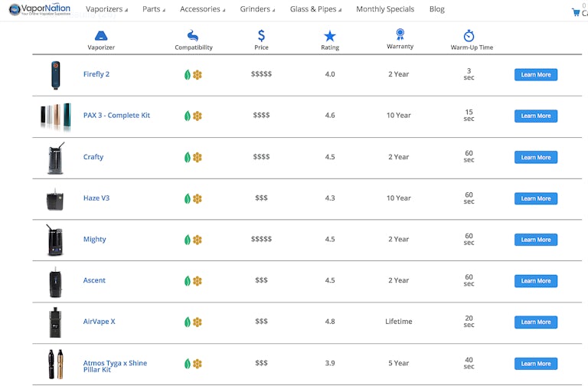Click the honeycomb wax icon for Haze V3
Viewport: 588px width, 386px height.
click(198, 198)
